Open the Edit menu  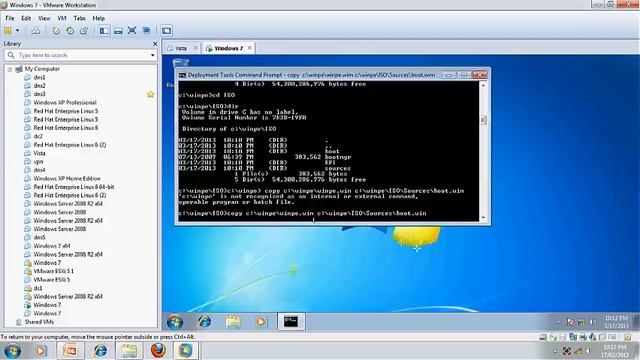(26, 18)
